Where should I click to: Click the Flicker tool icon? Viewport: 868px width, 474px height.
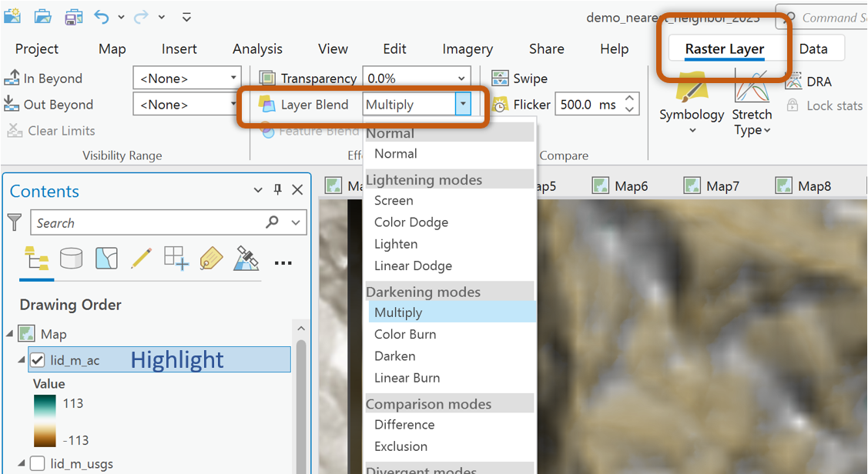[x=501, y=105]
